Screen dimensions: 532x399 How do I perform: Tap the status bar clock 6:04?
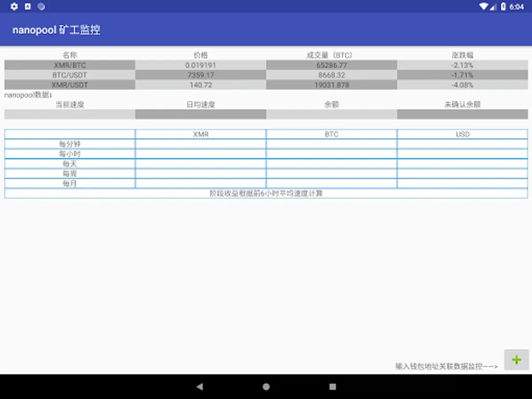coord(517,7)
